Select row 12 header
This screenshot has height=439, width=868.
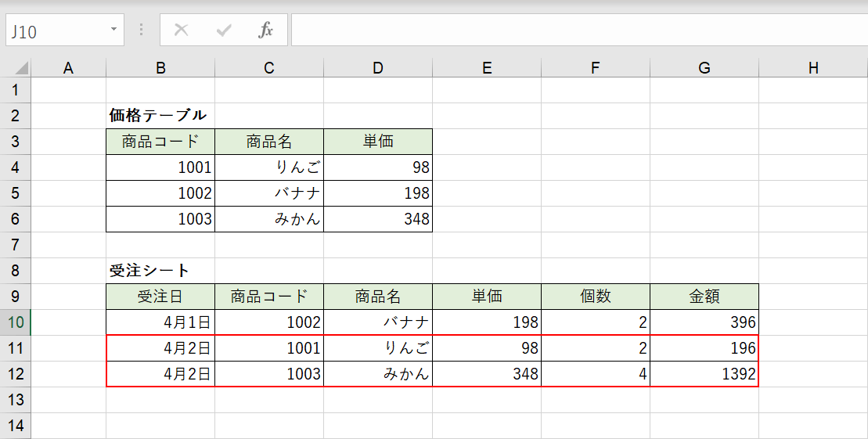point(15,374)
